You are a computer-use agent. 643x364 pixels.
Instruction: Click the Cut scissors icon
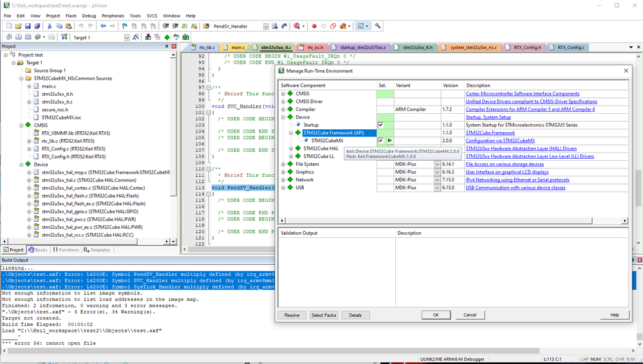point(50,26)
